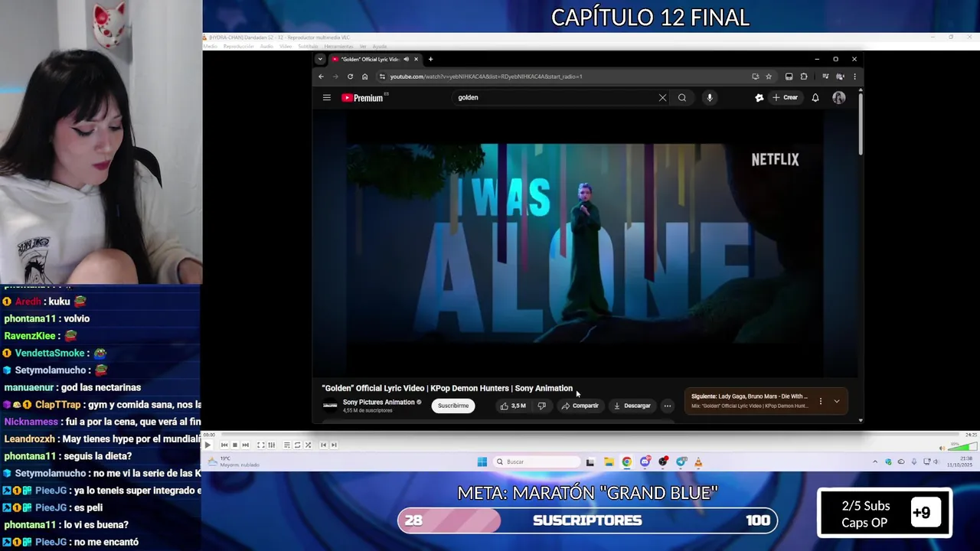Open the VLC Vídeo menu
980x551 pixels.
click(286, 47)
